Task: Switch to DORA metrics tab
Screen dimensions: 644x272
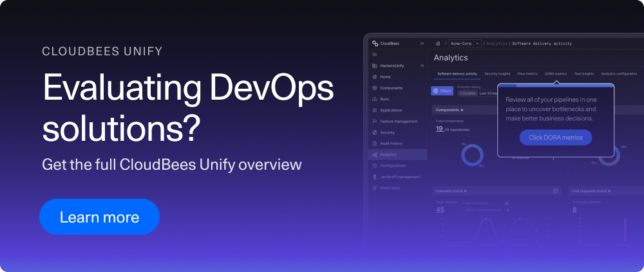Action: 556,74
